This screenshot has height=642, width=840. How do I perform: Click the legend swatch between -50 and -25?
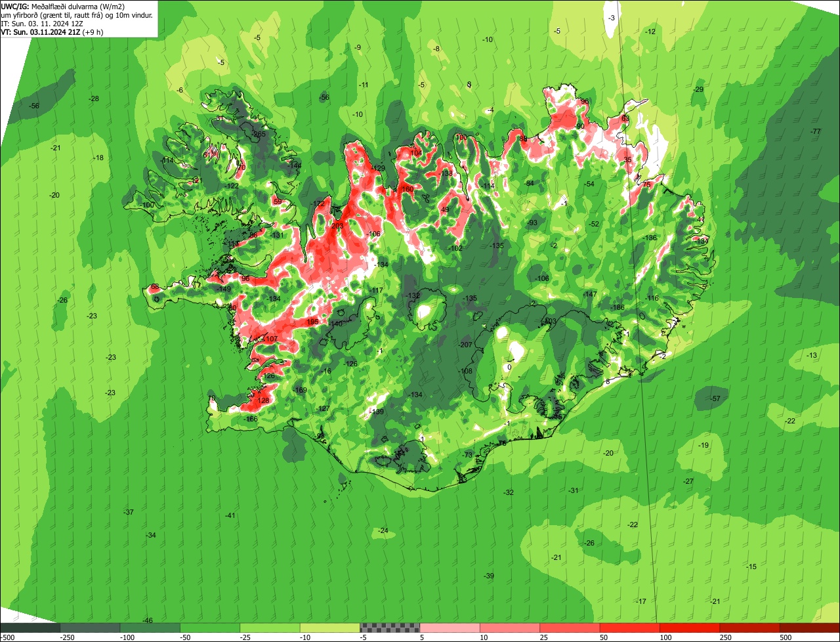210,628
